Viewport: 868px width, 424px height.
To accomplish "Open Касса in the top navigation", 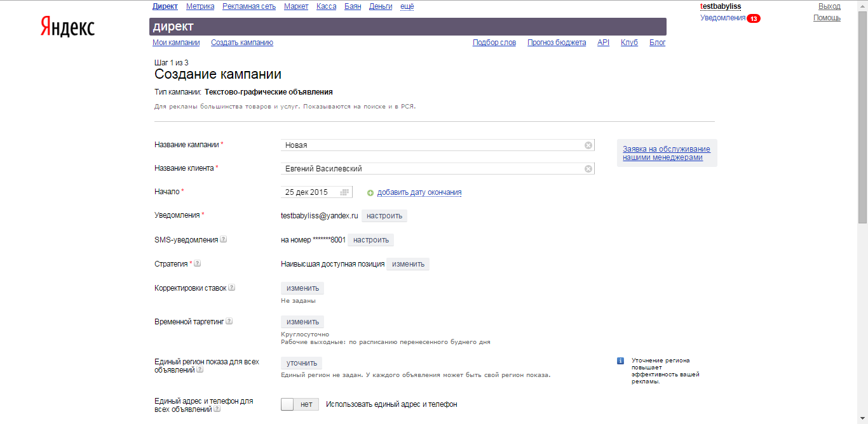I will (x=327, y=6).
